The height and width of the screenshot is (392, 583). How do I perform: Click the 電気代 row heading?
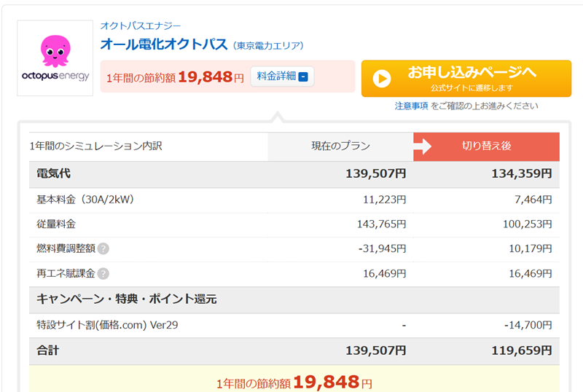(53, 173)
